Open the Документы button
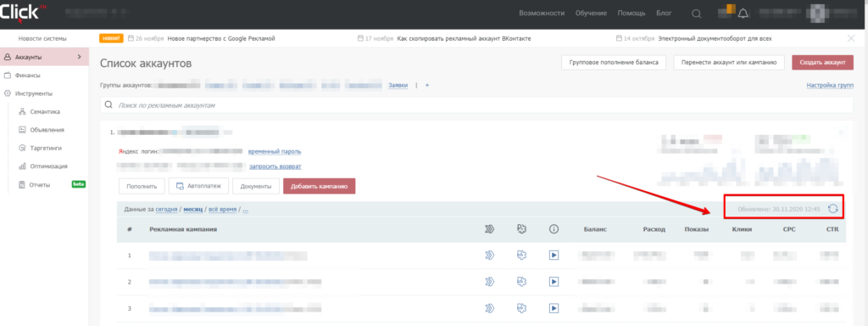 coord(255,186)
